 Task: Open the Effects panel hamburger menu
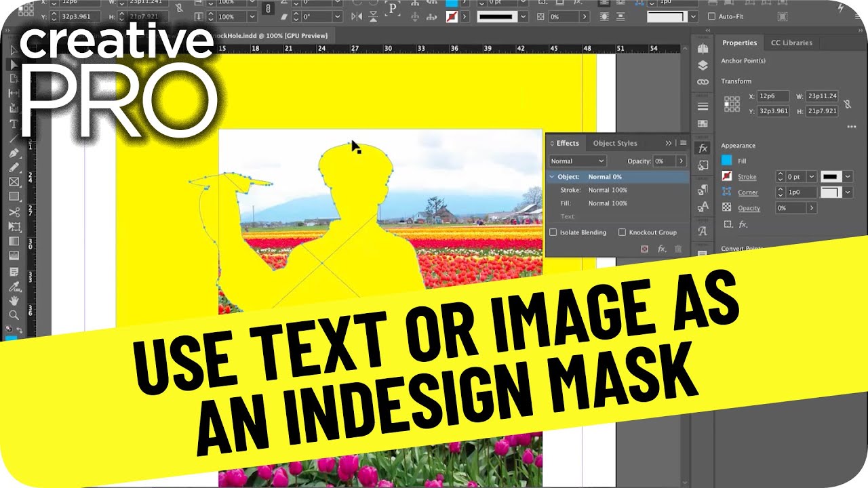click(683, 143)
